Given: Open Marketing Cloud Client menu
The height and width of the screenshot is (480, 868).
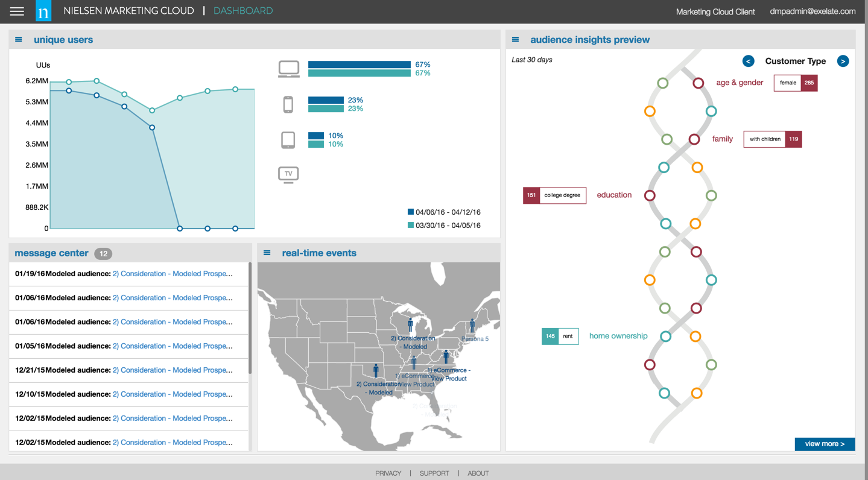Looking at the screenshot, I should coord(715,11).
